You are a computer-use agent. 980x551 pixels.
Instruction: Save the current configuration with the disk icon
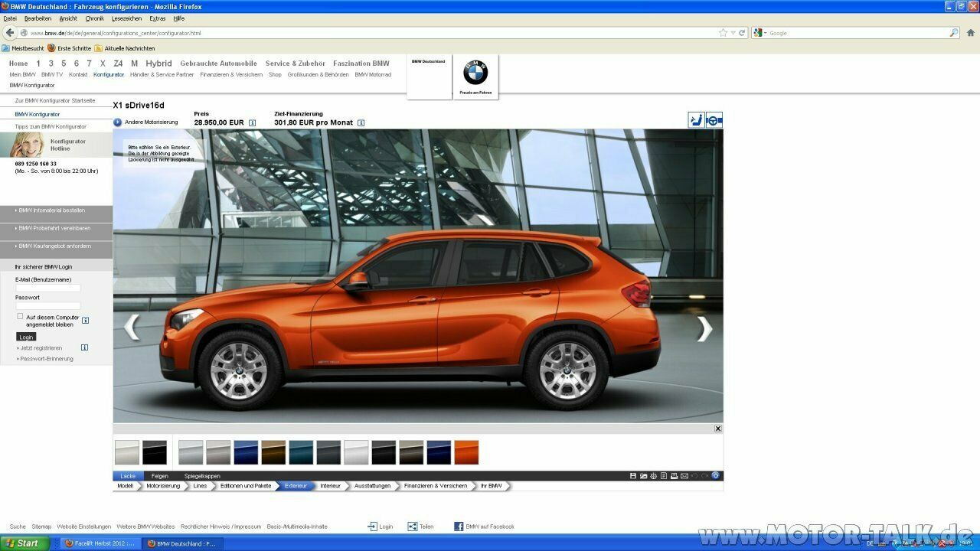coord(633,475)
